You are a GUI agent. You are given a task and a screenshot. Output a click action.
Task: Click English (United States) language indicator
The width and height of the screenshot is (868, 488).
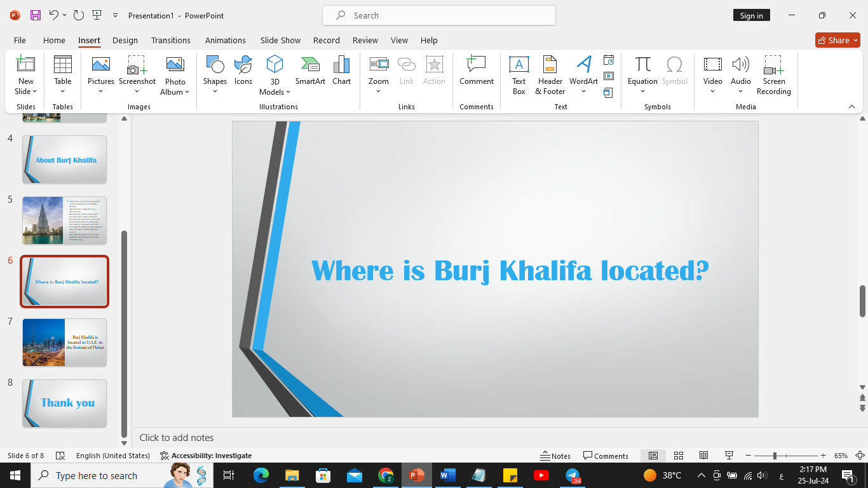click(x=113, y=456)
